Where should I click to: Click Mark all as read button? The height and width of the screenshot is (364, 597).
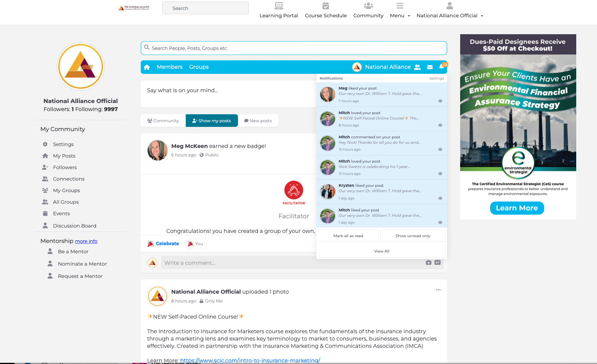tap(348, 236)
